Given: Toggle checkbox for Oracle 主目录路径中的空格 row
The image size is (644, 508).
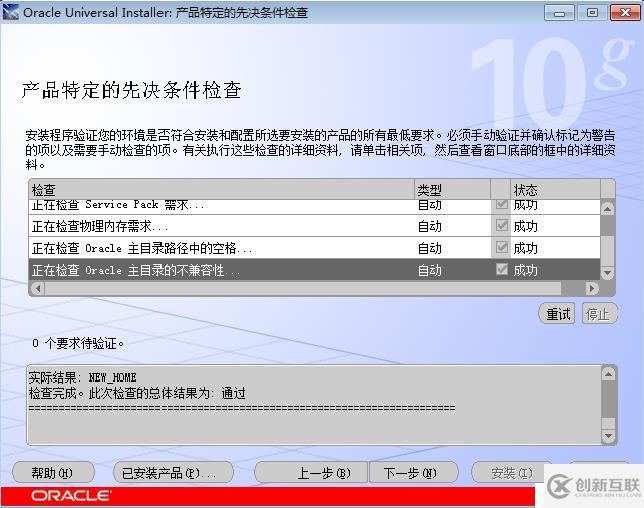Looking at the screenshot, I should coord(501,248).
